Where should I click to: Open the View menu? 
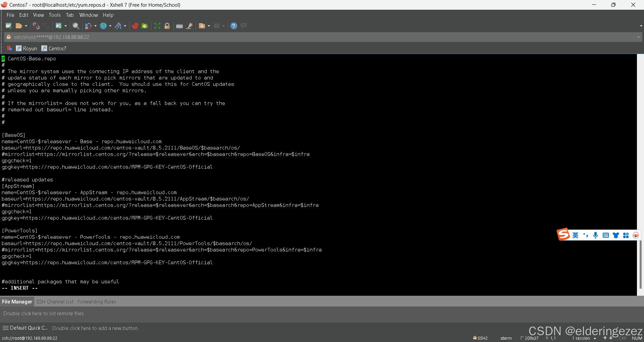(39, 15)
